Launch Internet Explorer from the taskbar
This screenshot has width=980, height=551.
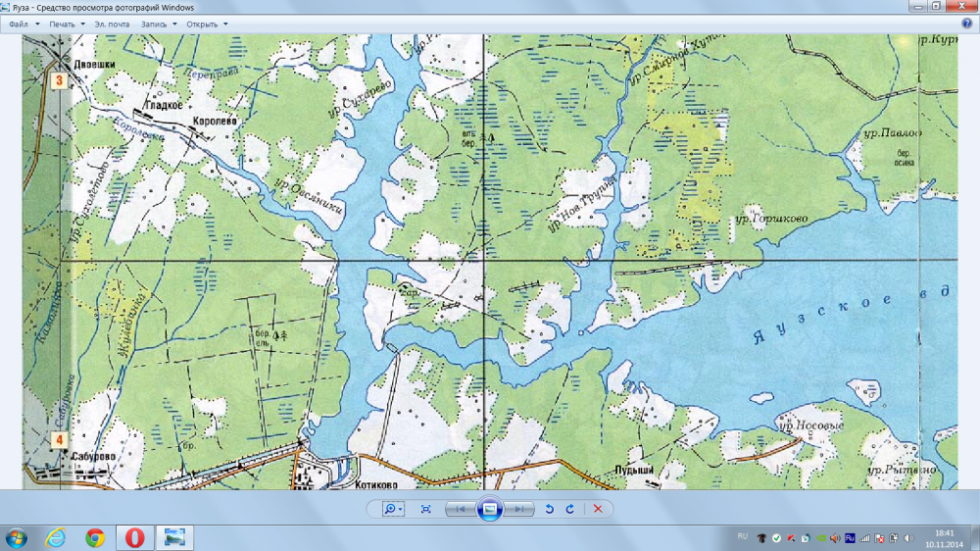point(56,537)
